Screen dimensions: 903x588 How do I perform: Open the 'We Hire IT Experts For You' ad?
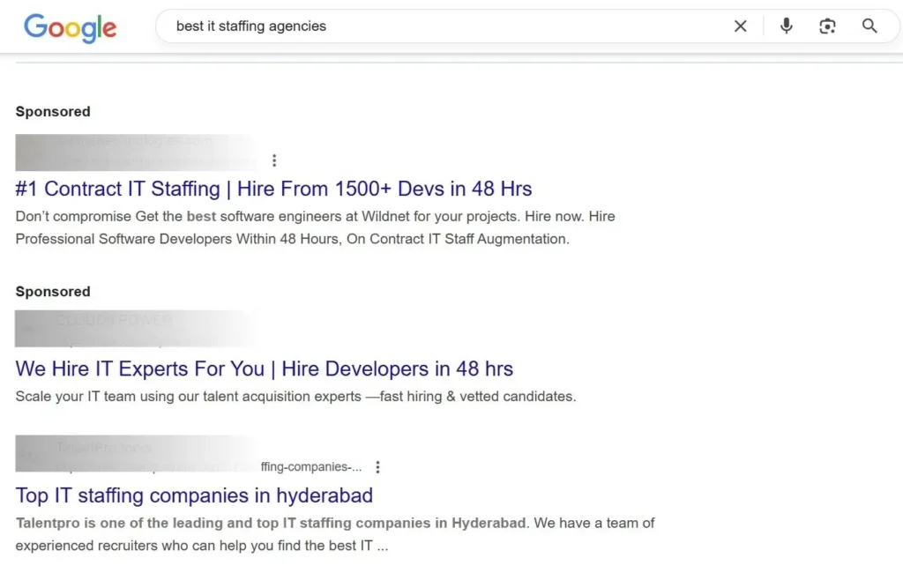[x=265, y=368]
